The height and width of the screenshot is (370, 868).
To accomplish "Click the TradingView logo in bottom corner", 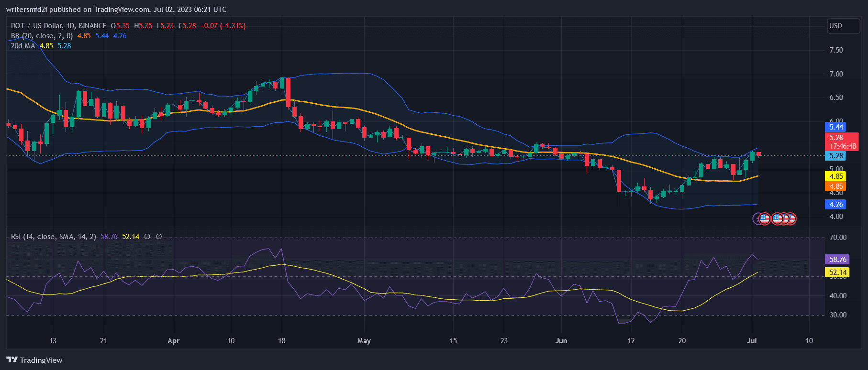I will pyautogui.click(x=34, y=360).
